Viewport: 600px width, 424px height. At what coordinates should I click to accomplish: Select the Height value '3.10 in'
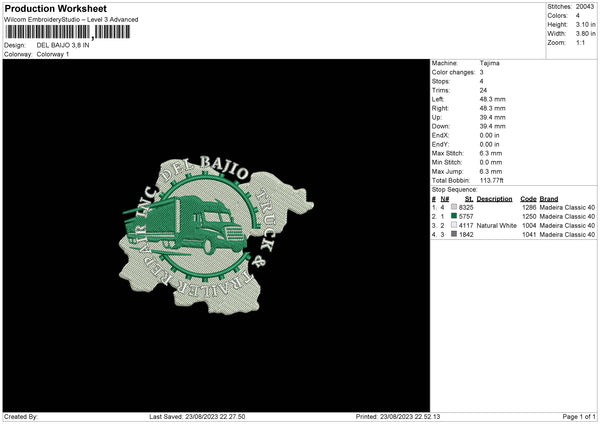tap(585, 24)
